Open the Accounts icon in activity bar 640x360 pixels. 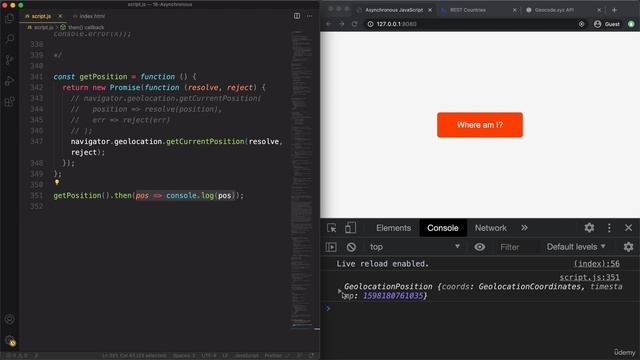click(x=9, y=319)
